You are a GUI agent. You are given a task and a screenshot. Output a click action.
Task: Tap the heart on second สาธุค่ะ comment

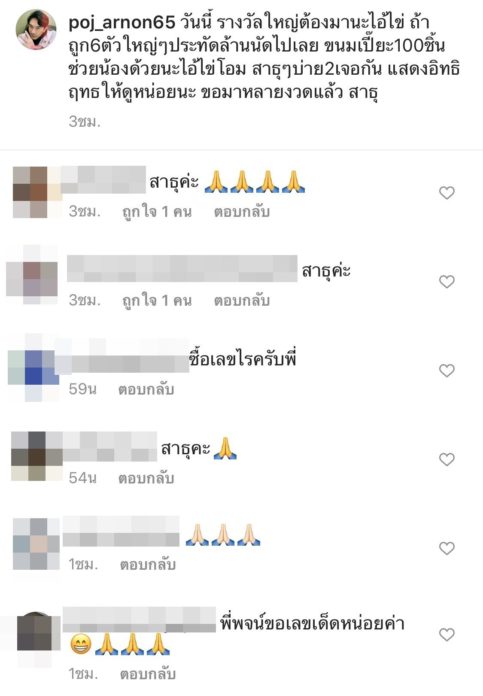(x=447, y=281)
